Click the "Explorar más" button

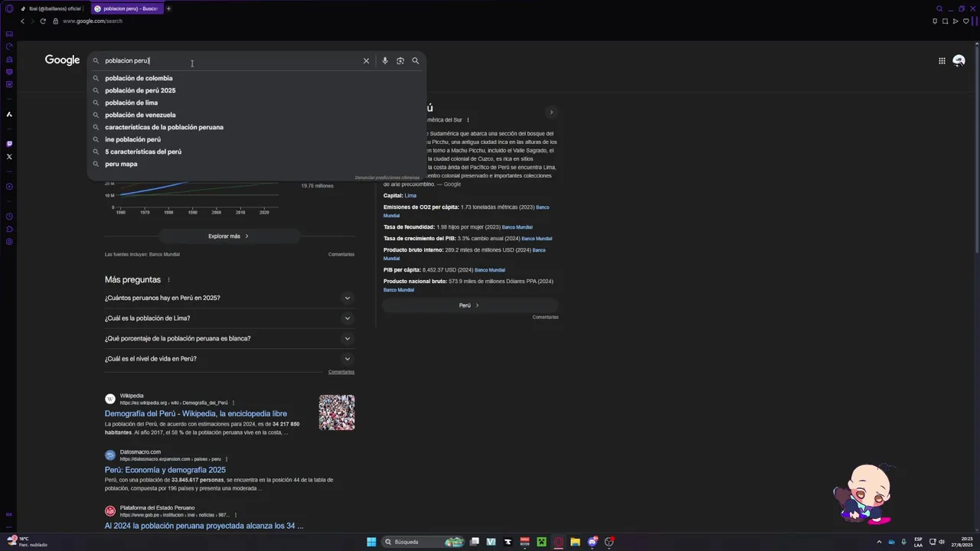coord(229,236)
